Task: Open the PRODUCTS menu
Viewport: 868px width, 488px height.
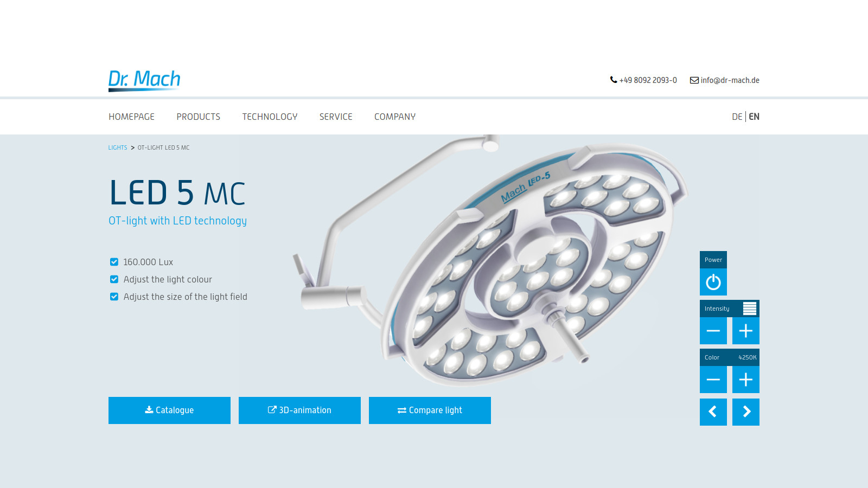Action: coord(199,117)
